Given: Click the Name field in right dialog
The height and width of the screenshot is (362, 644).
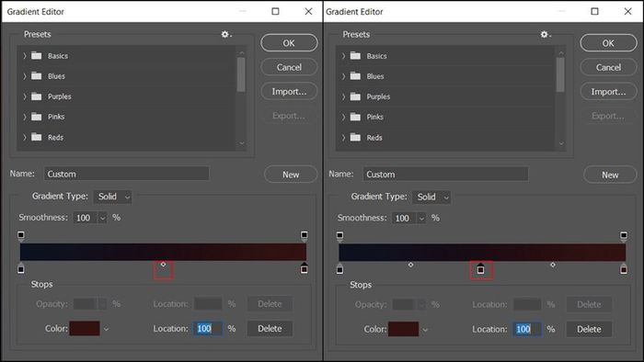Looking at the screenshot, I should 445,175.
